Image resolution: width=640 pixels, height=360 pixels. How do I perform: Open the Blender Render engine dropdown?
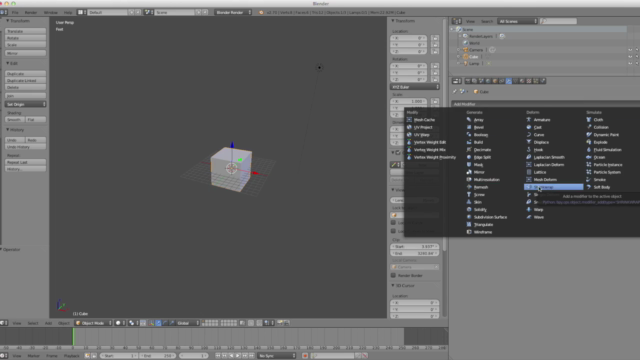[233, 13]
